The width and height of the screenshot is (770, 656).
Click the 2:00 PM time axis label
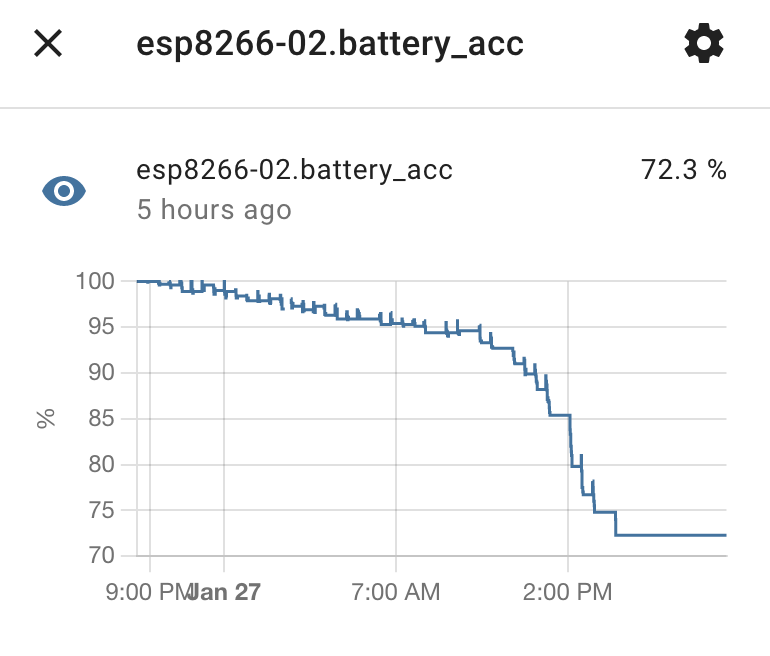click(568, 592)
